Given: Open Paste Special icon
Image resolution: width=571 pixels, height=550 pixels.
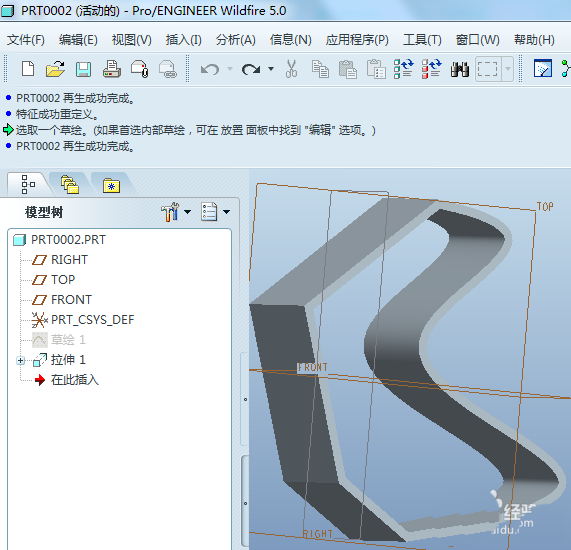Looking at the screenshot, I should coord(376,69).
